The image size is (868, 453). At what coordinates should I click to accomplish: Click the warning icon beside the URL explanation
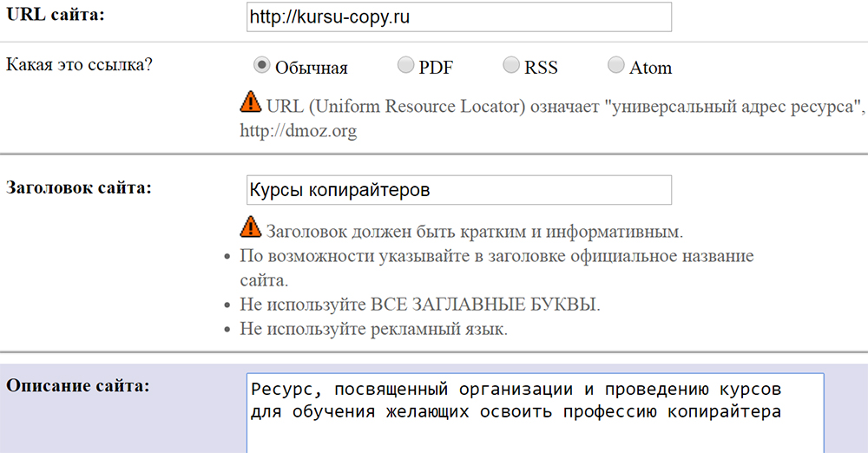[x=251, y=102]
